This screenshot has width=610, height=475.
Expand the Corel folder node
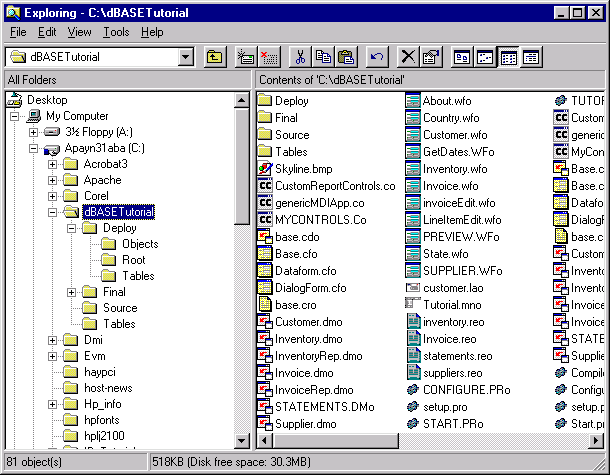coord(53,196)
